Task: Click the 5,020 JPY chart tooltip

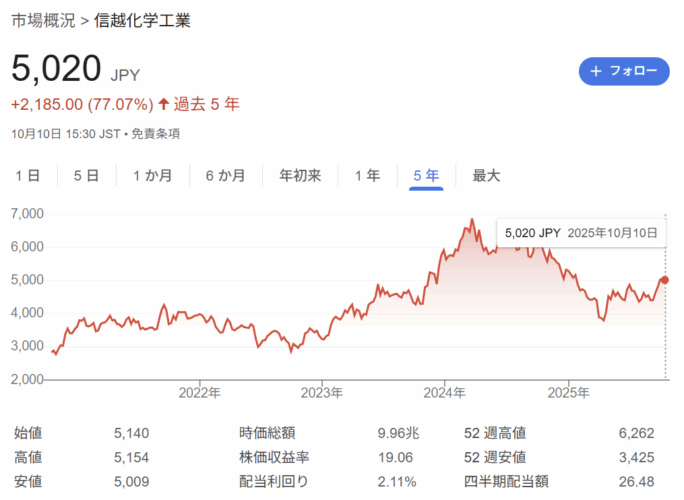Action: coord(580,232)
